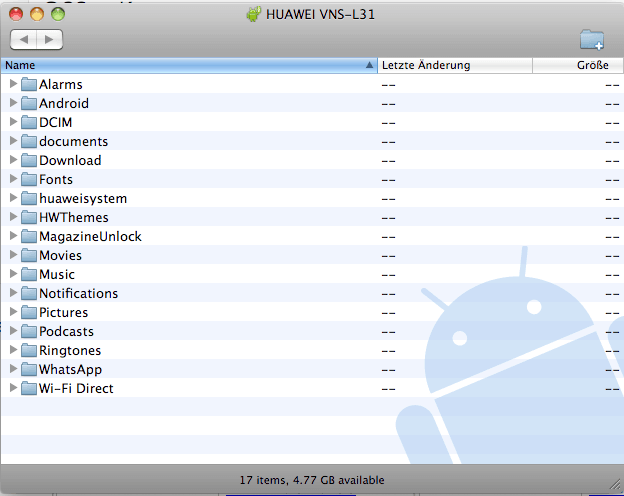Expand the Android folder triangle

(x=13, y=103)
